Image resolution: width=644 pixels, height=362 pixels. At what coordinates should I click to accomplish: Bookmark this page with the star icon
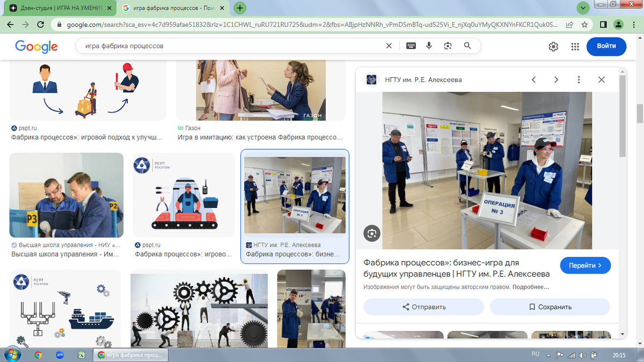click(584, 25)
